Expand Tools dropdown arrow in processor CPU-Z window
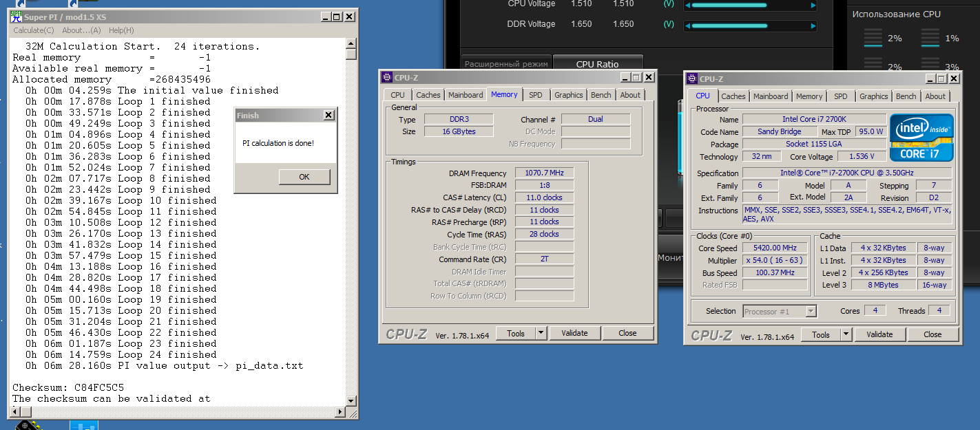Image resolution: width=980 pixels, height=430 pixels. (x=846, y=334)
